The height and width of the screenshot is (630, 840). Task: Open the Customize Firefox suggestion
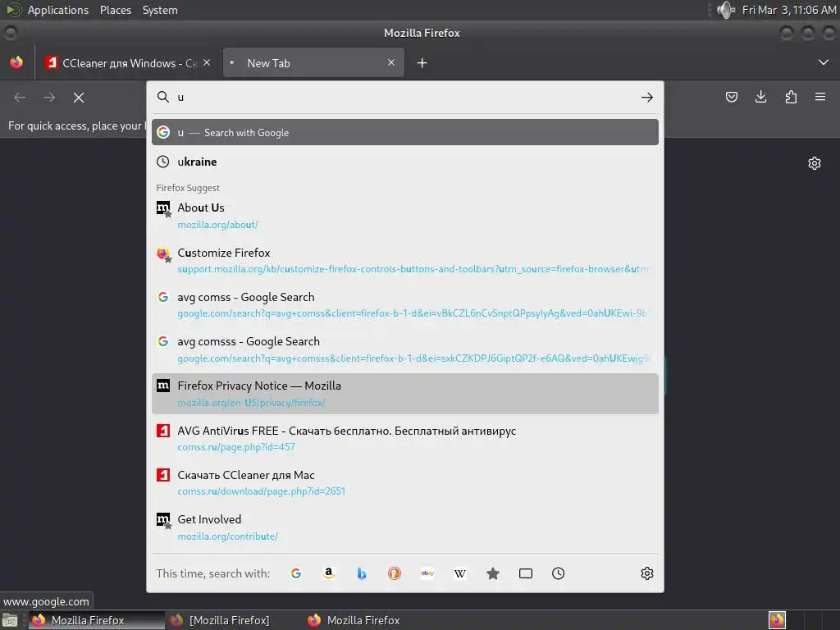[x=405, y=260]
